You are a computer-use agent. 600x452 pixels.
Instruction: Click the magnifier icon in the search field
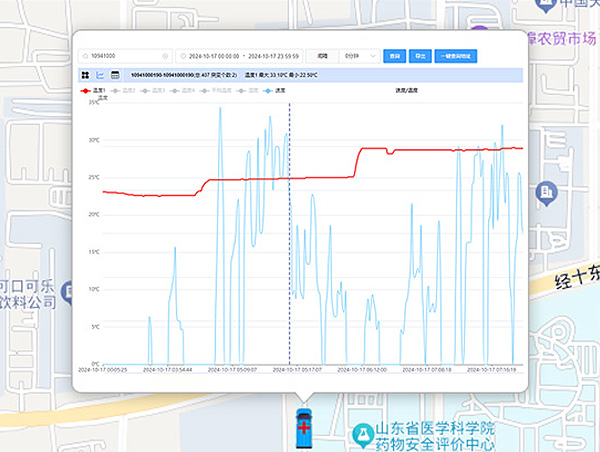85,56
